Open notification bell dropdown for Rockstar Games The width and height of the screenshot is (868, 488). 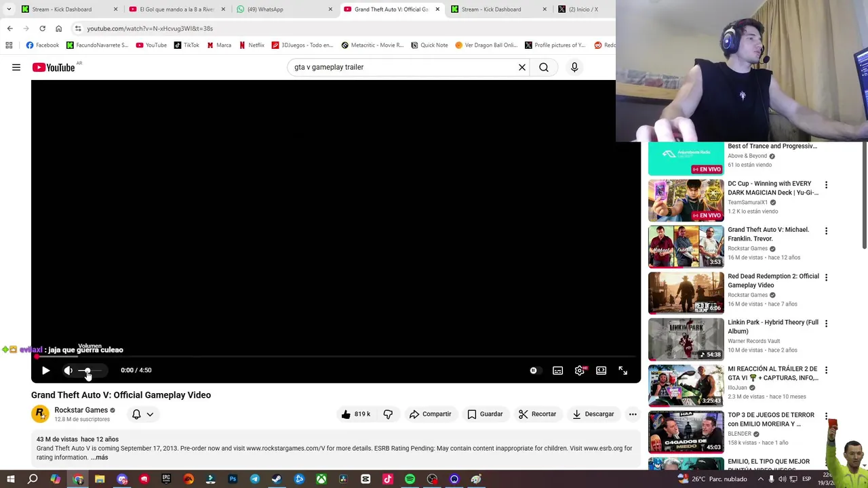pyautogui.click(x=142, y=414)
